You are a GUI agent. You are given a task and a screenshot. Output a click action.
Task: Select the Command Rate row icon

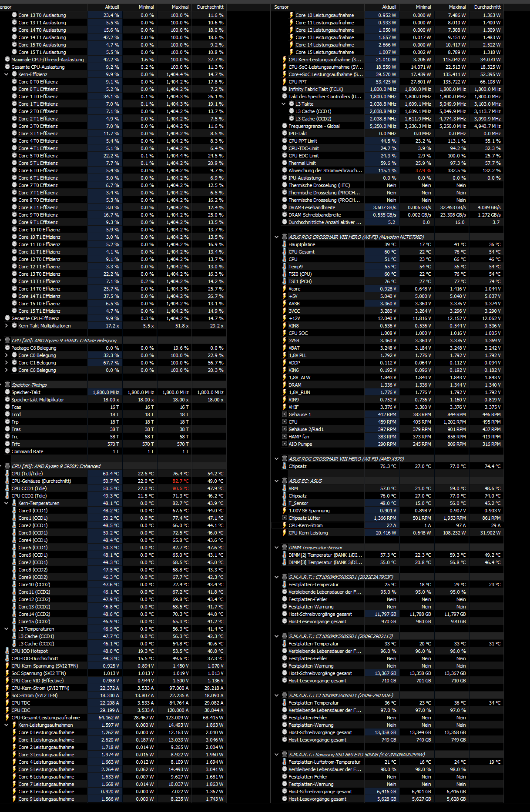7,451
